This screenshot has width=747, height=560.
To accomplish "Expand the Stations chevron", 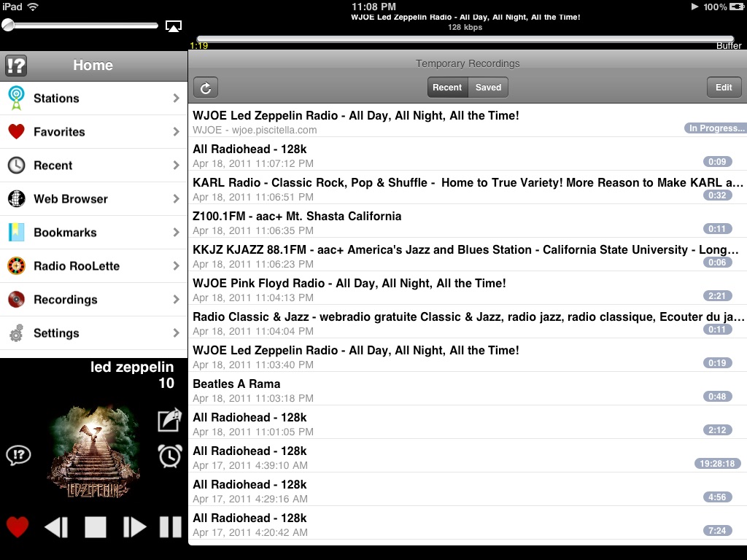I will (177, 98).
